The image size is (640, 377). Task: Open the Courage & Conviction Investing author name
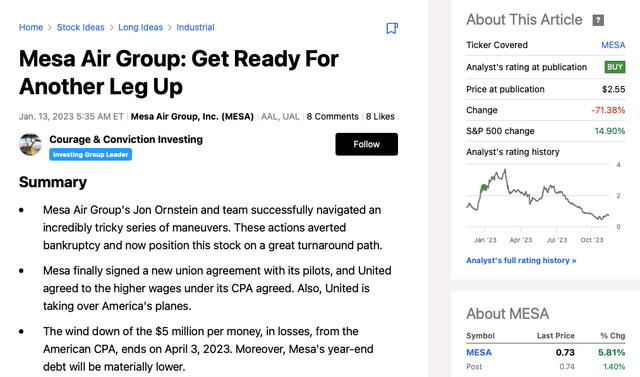click(126, 140)
